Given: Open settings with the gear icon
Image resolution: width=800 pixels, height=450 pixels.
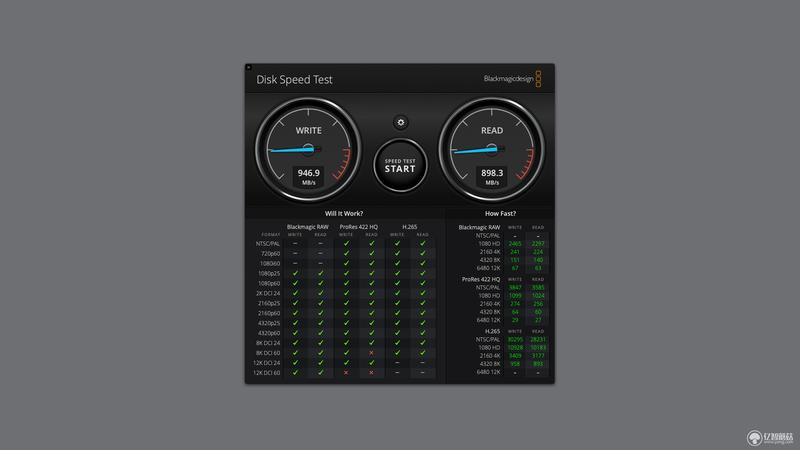Looking at the screenshot, I should [401, 122].
